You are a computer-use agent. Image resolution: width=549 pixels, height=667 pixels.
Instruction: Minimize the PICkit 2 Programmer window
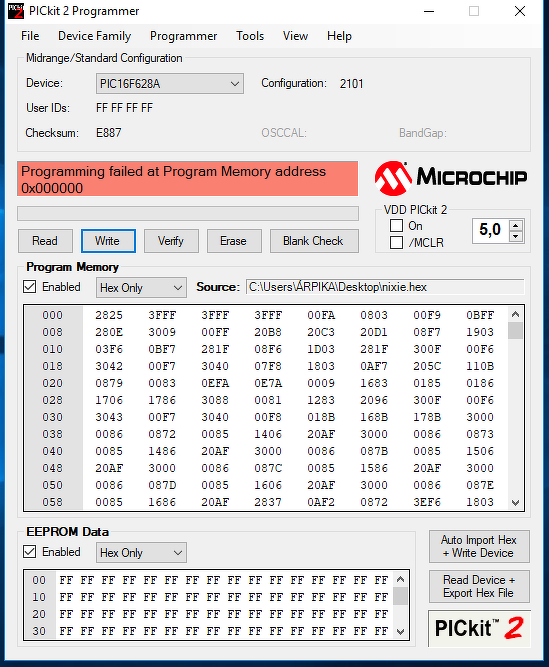click(429, 11)
